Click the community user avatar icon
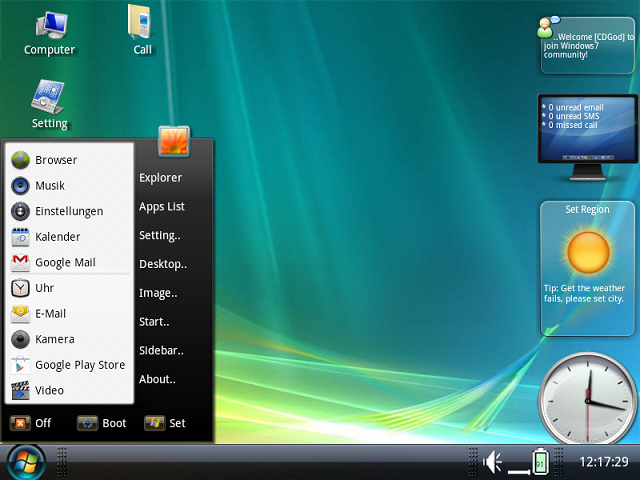The width and height of the screenshot is (640, 480). coord(547,27)
